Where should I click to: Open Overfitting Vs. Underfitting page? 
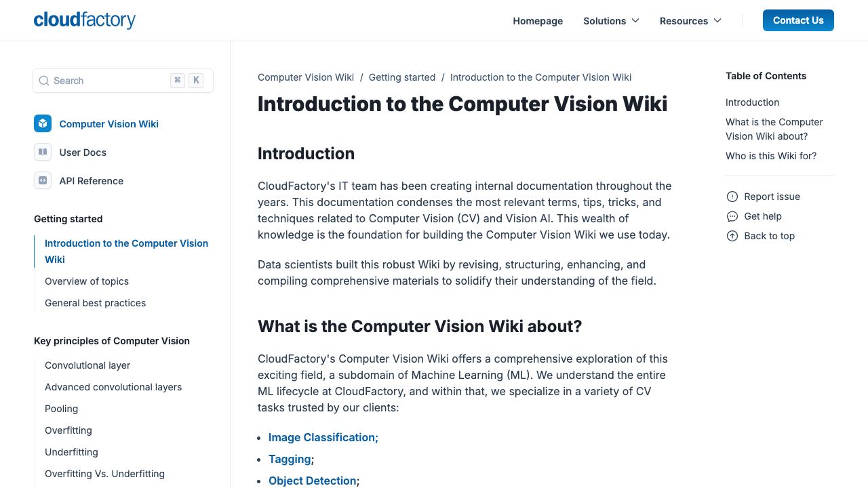(x=104, y=474)
